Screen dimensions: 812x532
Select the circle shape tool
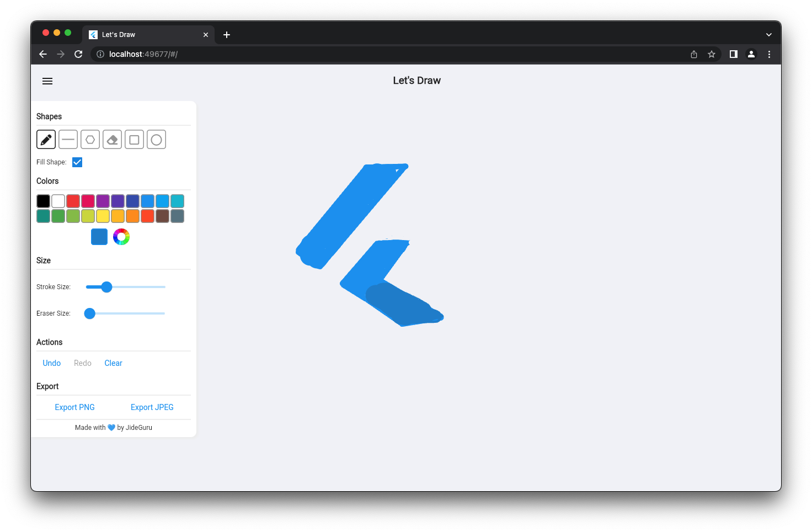pyautogui.click(x=157, y=140)
